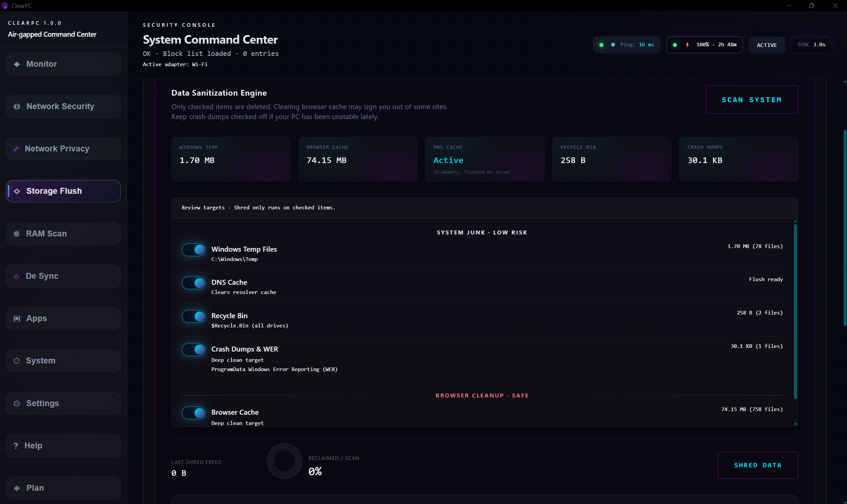The height and width of the screenshot is (504, 847).
Task: Click the Plan diamond icon
Action: [x=17, y=488]
